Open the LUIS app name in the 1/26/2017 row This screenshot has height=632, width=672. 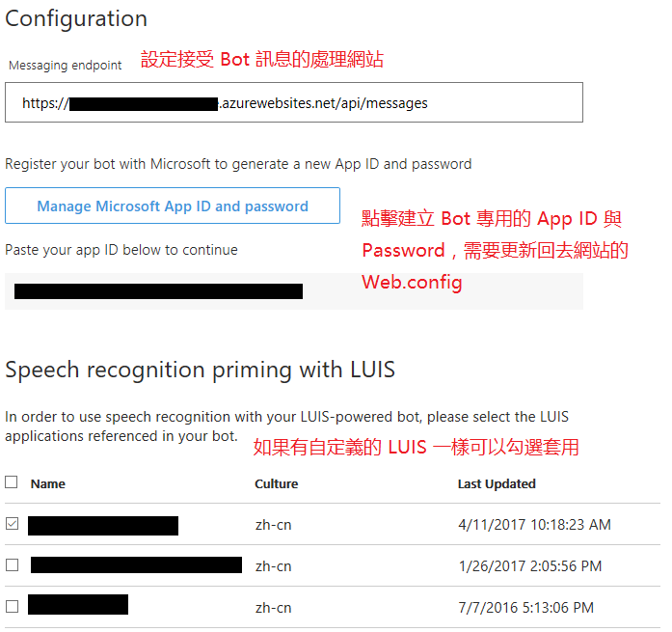136,565
